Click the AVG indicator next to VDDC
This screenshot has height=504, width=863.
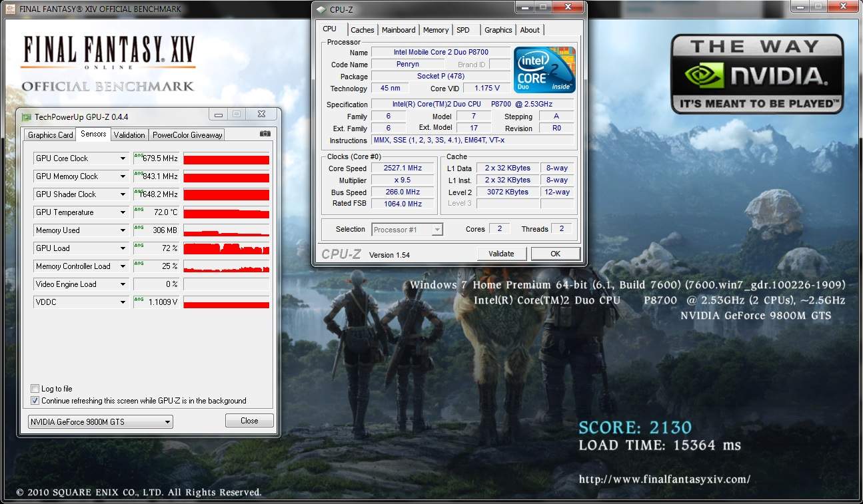click(x=139, y=299)
